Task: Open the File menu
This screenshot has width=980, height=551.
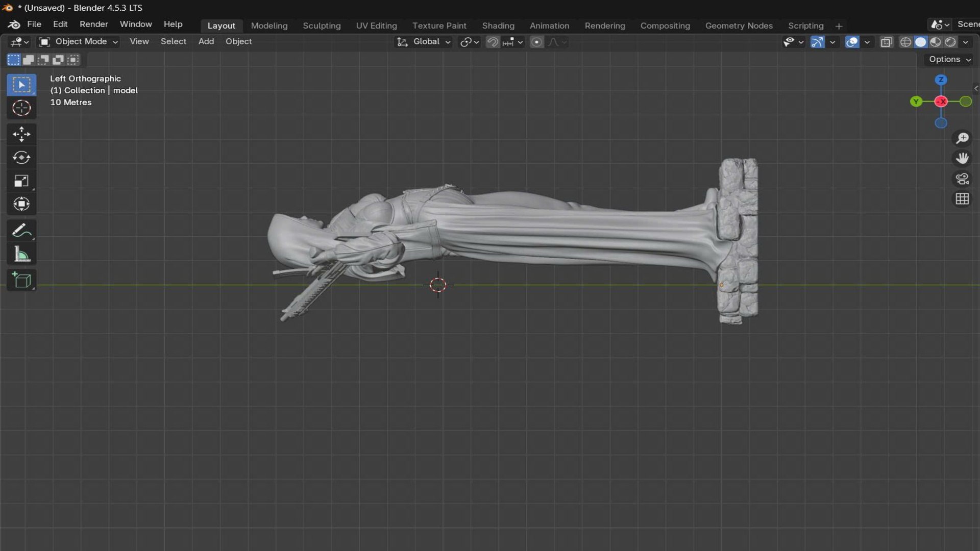Action: click(34, 24)
